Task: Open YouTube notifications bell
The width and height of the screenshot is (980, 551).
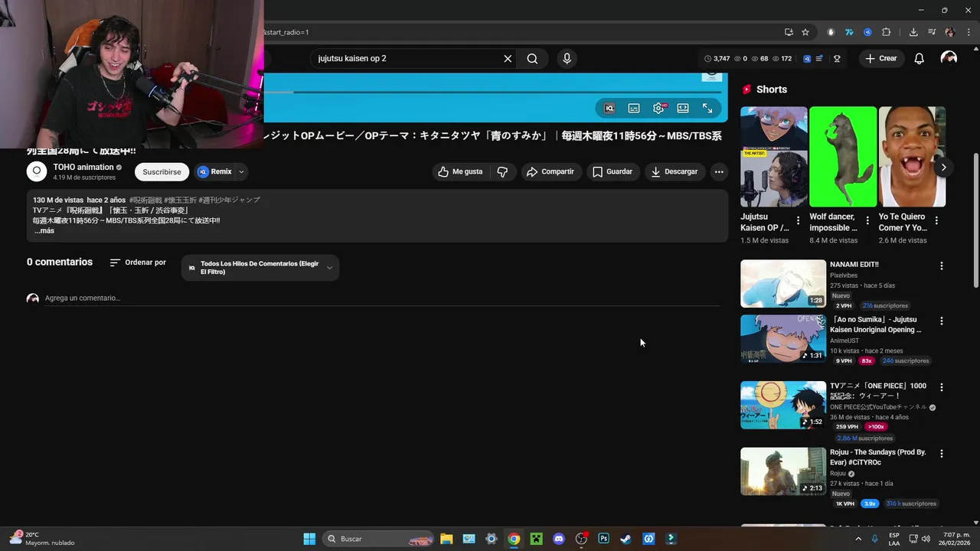Action: tap(920, 59)
